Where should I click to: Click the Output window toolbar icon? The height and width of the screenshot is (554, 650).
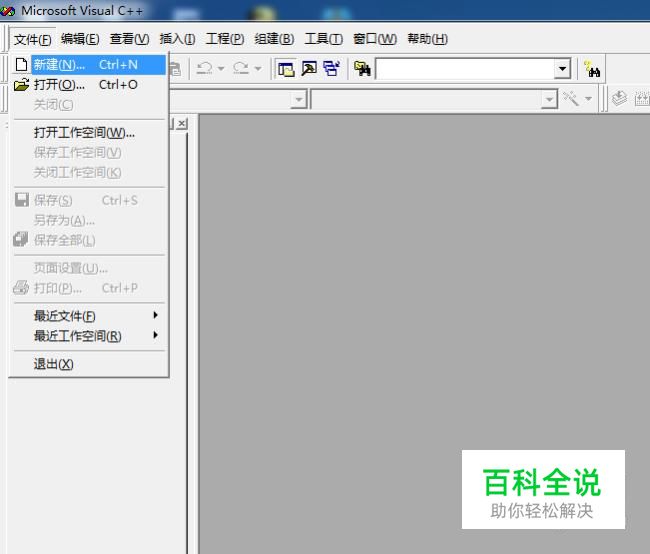pyautogui.click(x=309, y=68)
